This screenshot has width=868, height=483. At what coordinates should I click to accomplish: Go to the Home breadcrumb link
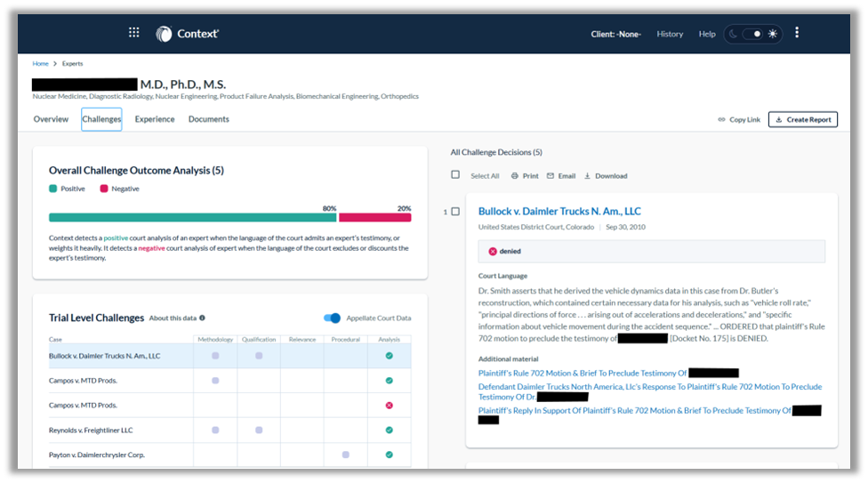40,64
